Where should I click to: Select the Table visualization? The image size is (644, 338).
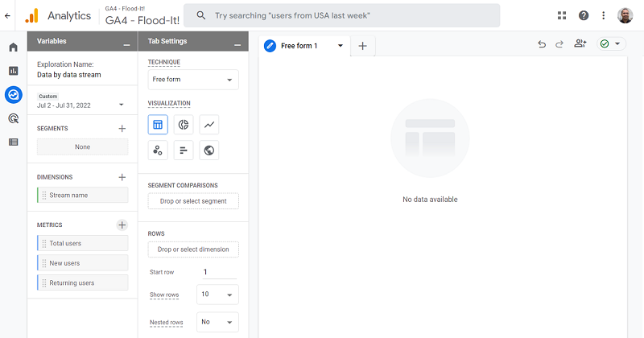tap(158, 125)
